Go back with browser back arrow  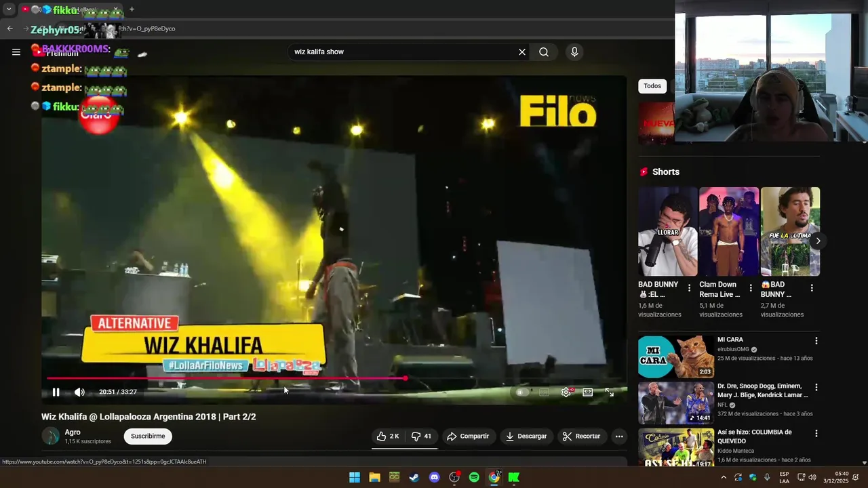(x=9, y=28)
